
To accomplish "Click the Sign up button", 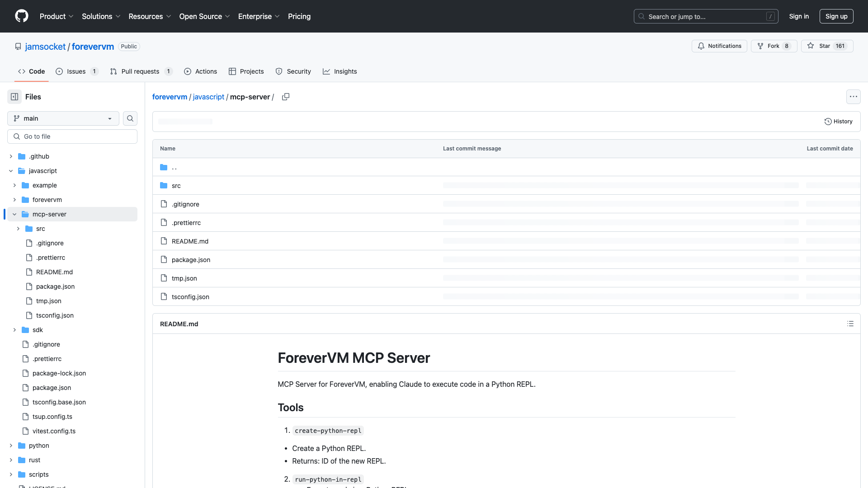I will tap(836, 16).
